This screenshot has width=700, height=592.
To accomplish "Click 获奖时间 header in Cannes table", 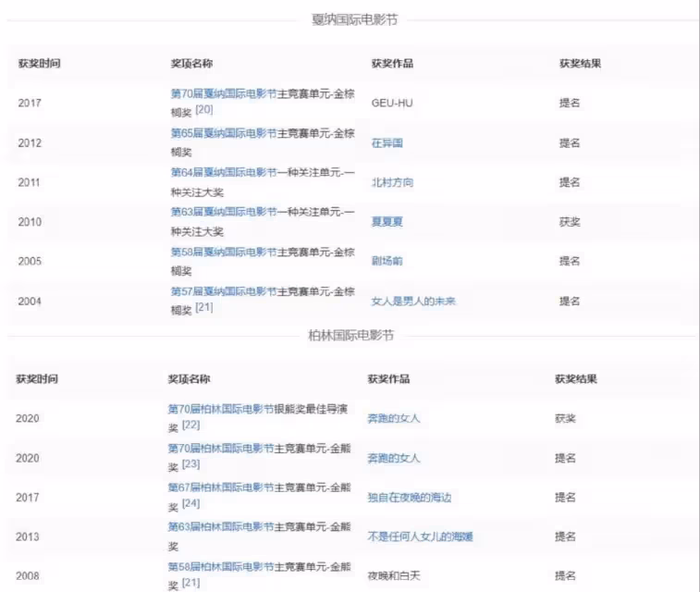I will (39, 64).
